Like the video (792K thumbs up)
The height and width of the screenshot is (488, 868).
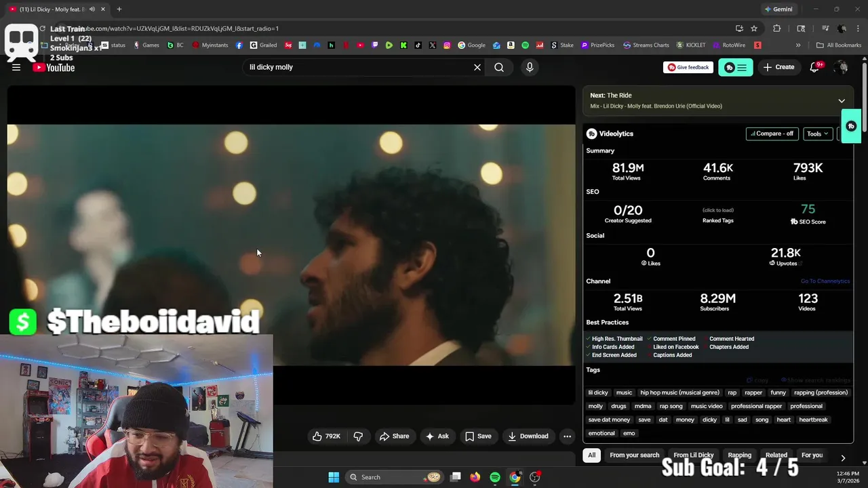[326, 436]
